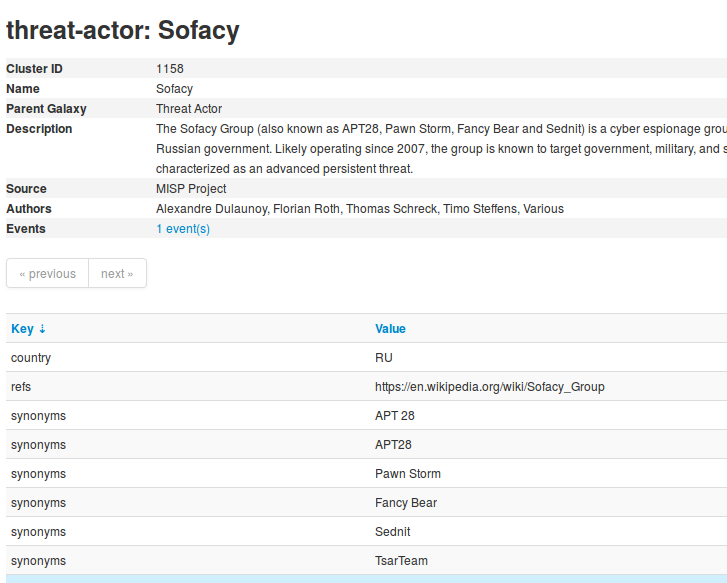This screenshot has width=727, height=583.
Task: Select the RU country value
Action: (383, 358)
